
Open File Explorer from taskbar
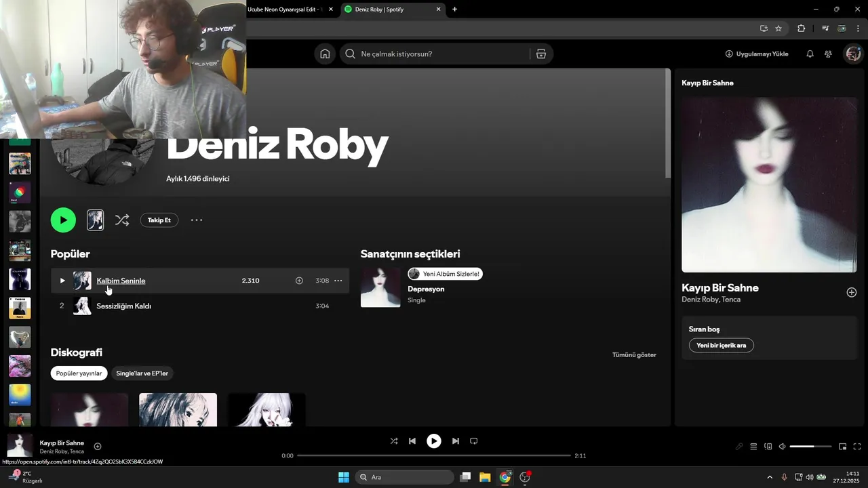point(485,477)
